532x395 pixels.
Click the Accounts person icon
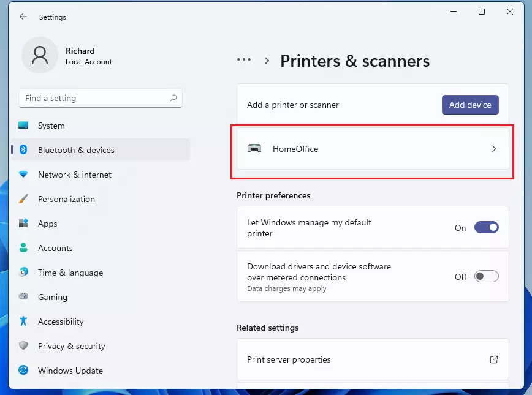[x=23, y=247]
